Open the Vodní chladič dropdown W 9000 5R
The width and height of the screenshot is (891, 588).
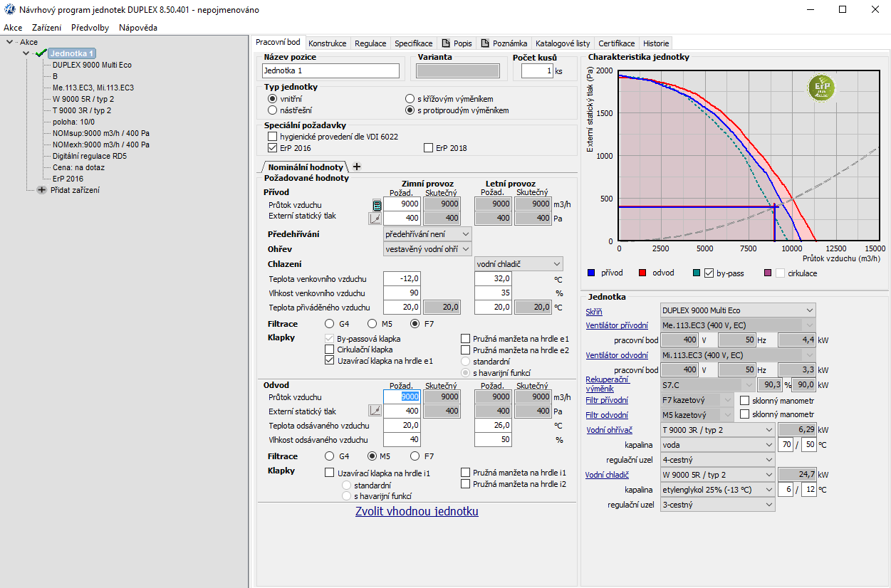click(717, 475)
